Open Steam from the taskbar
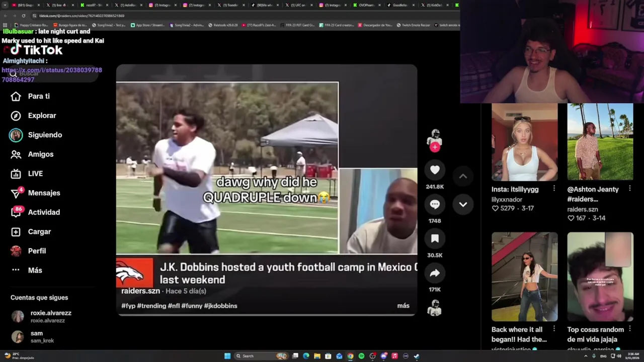Screen dimensions: 644x362 click(417, 356)
